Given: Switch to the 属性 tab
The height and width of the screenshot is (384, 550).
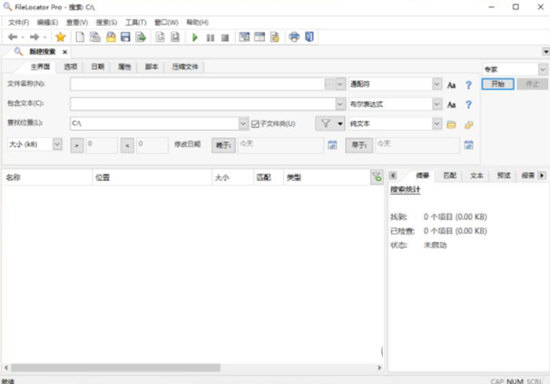Looking at the screenshot, I should pyautogui.click(x=125, y=67).
